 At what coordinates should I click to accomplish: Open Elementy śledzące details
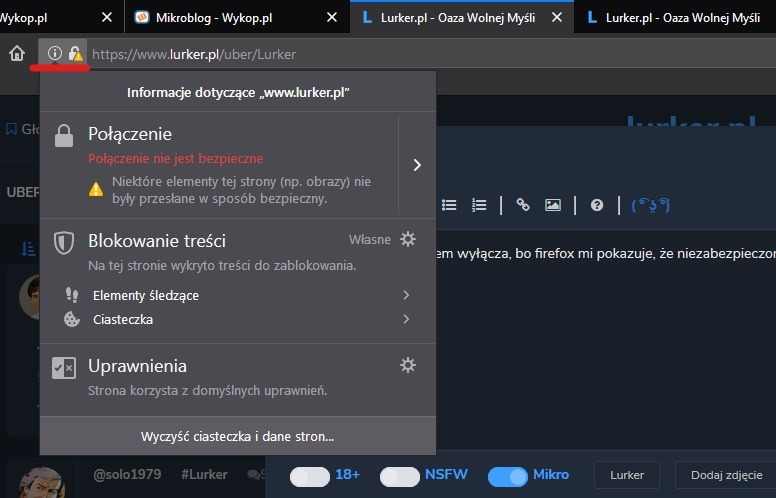click(146, 296)
